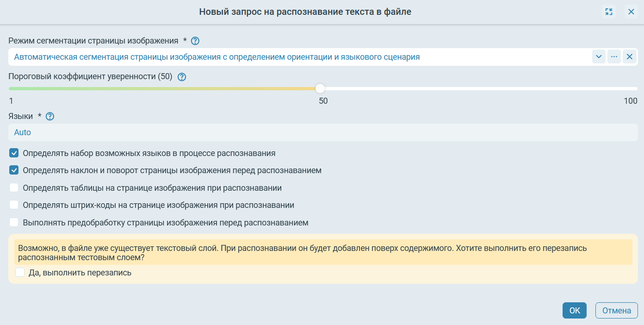Click the automatic segmentation mode combo box

296,57
